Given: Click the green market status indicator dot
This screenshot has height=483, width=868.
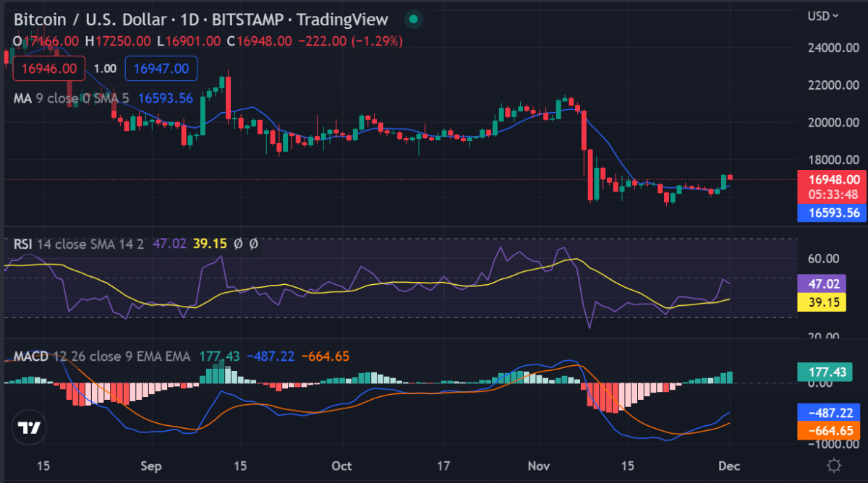Looking at the screenshot, I should 413,20.
